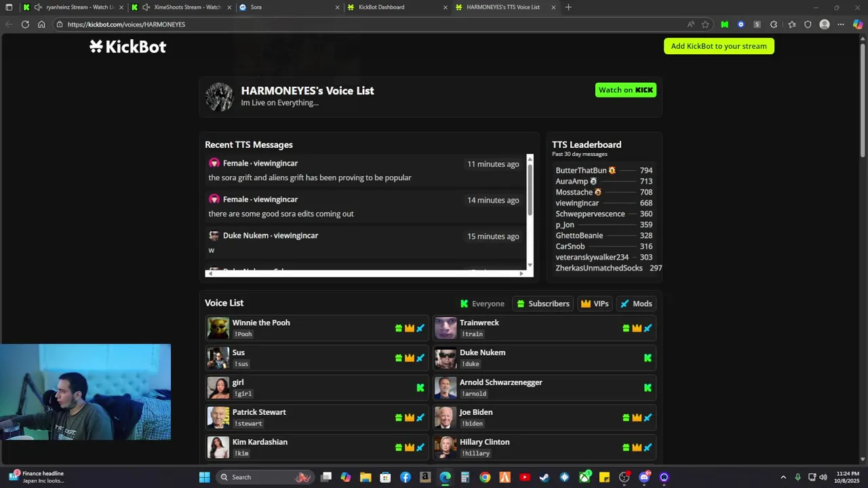Select the Winnie the Pooh voice

(317, 328)
